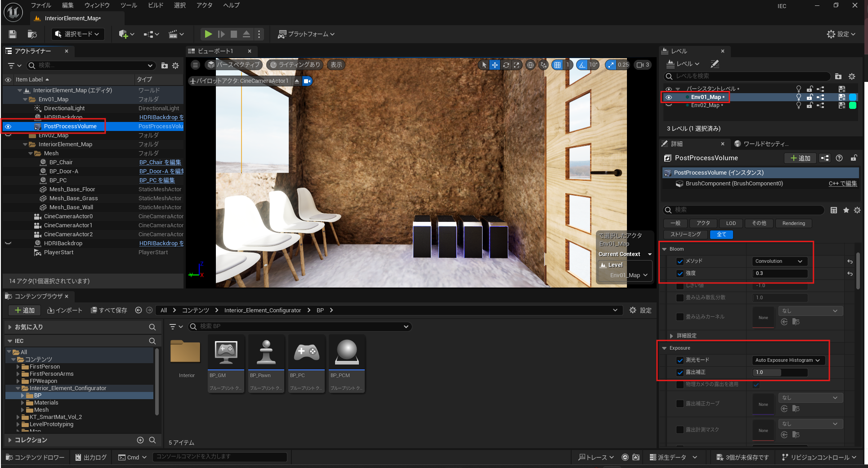Toggle the Bloom メソッド checkbox
Viewport: 868px width, 468px height.
click(x=680, y=261)
